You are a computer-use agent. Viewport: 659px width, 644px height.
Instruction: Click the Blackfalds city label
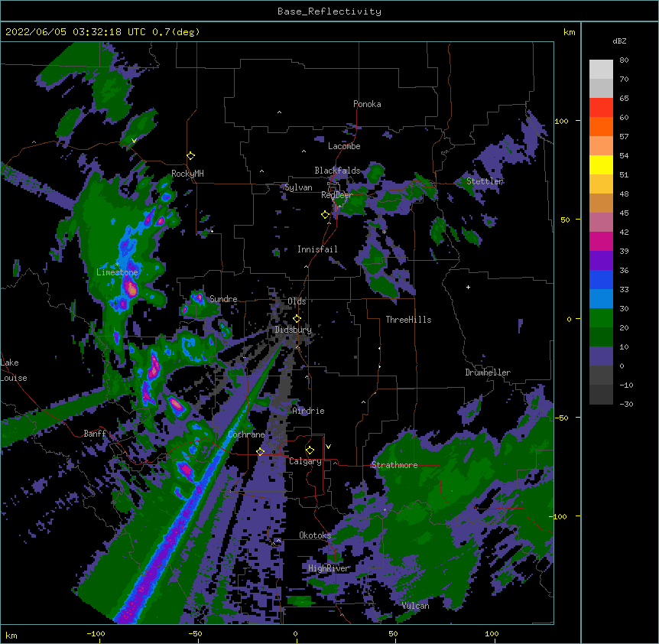point(337,171)
